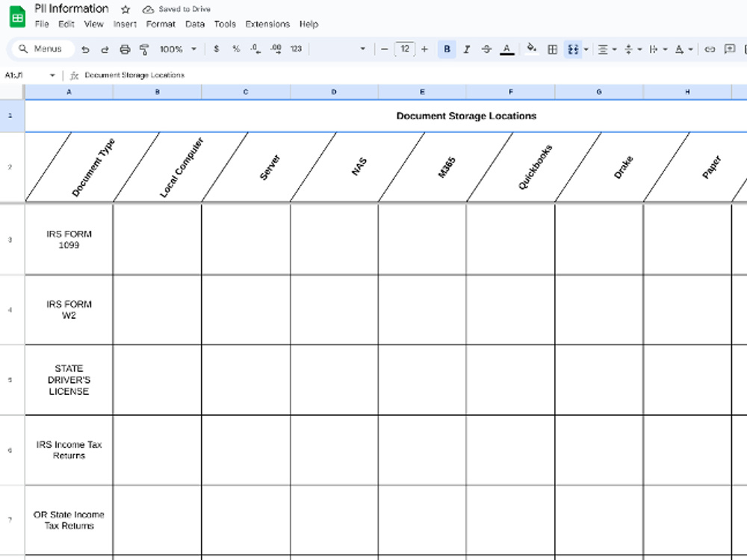Search the Menus box
The width and height of the screenshot is (747, 560).
click(43, 49)
